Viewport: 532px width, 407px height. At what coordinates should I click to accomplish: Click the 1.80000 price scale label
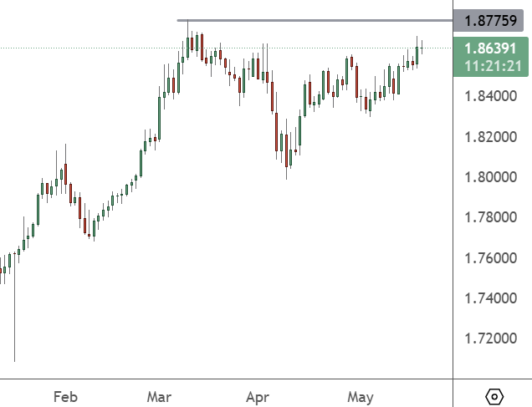point(489,177)
